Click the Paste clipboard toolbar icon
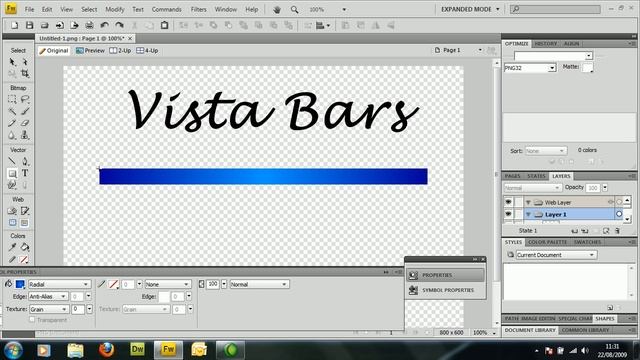Image resolution: width=640 pixels, height=360 pixels. (x=164, y=25)
